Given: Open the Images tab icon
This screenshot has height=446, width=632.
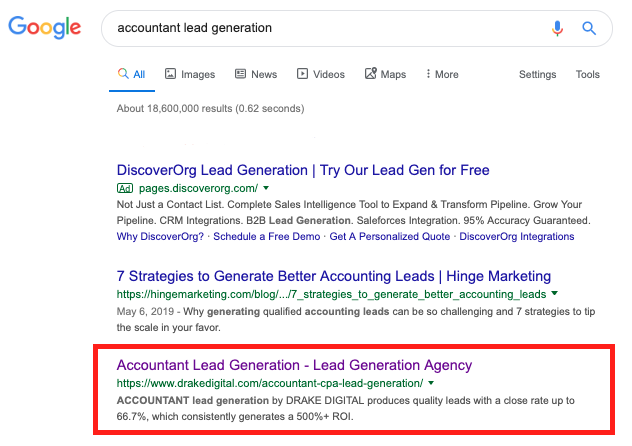Looking at the screenshot, I should click(x=170, y=74).
